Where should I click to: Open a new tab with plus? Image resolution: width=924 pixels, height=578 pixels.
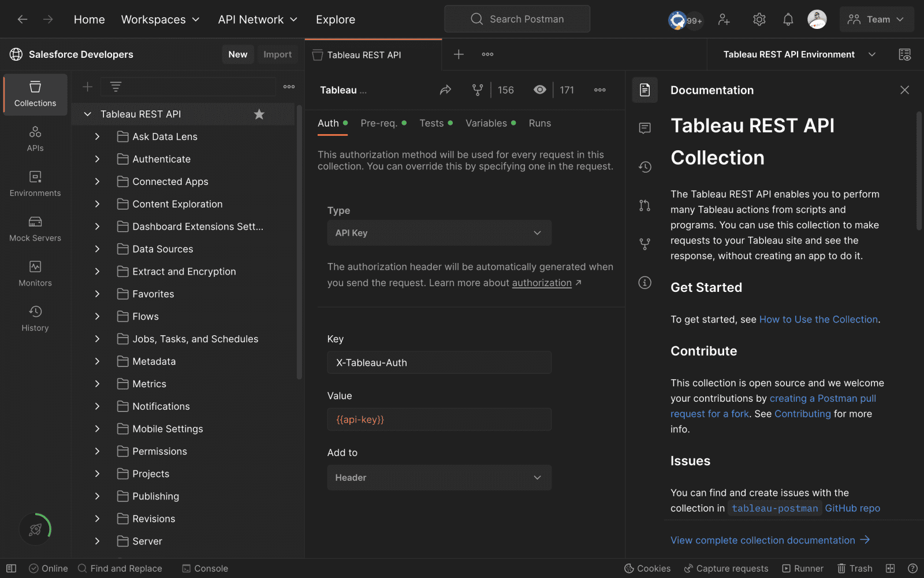click(459, 54)
